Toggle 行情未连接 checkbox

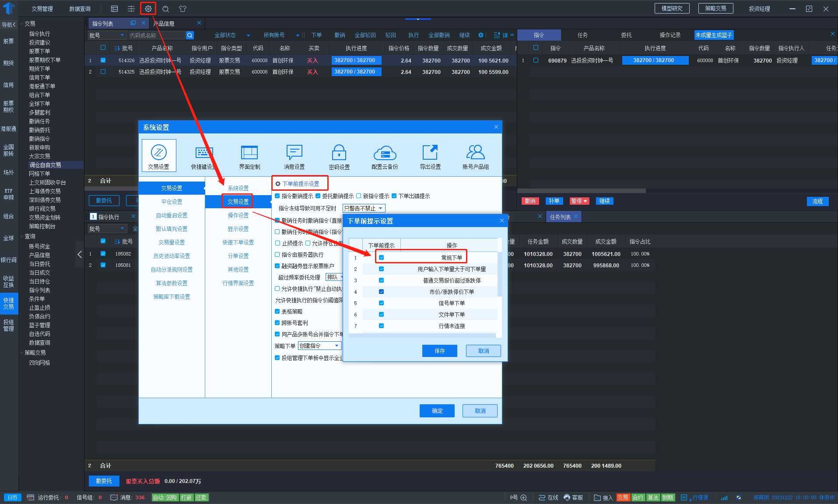(381, 326)
